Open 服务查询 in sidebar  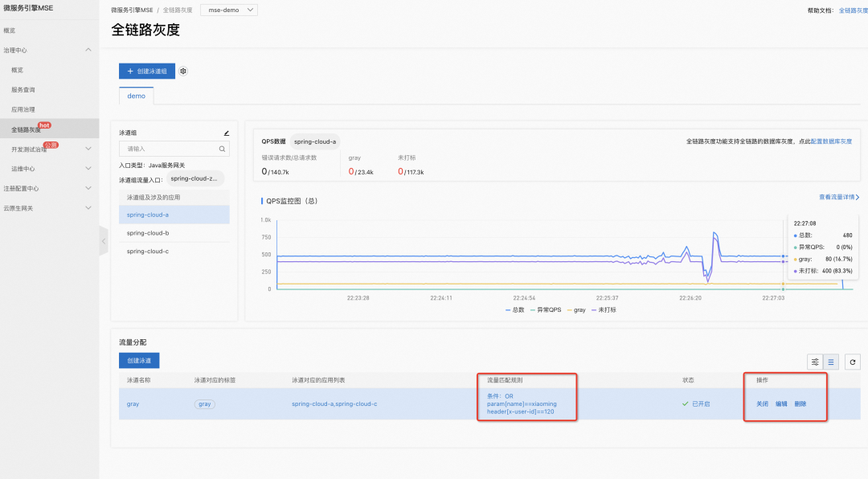(23, 90)
